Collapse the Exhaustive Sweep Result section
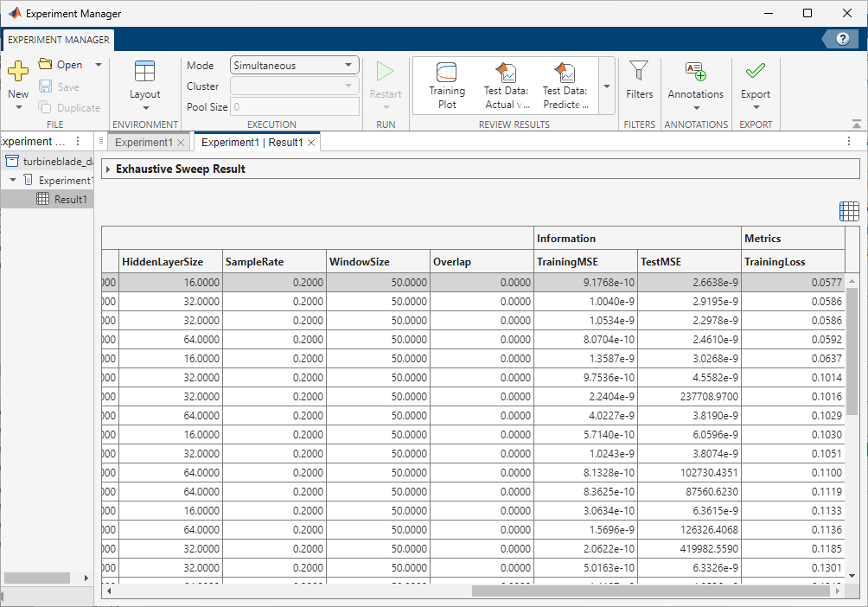 [107, 168]
